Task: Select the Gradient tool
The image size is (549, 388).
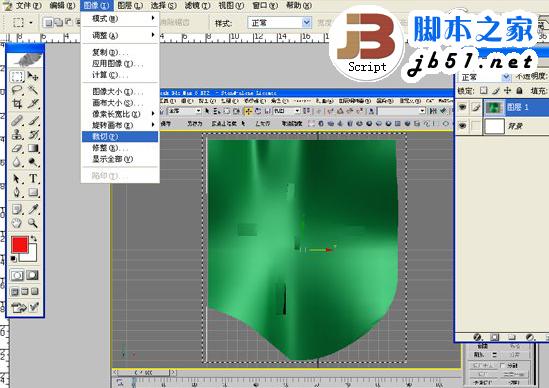Action: point(33,148)
